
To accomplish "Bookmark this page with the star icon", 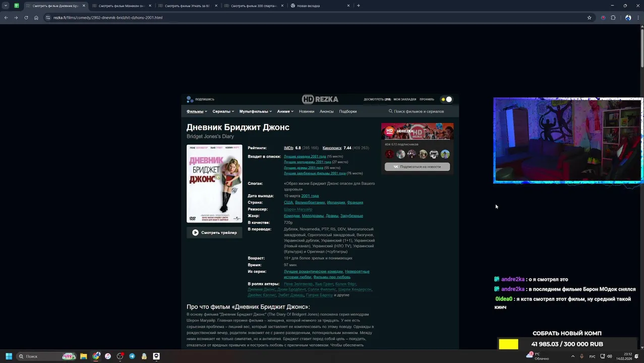I will tap(589, 18).
